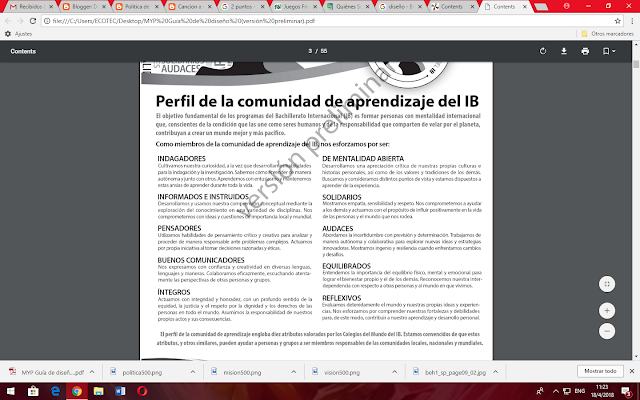Click the Contents title in PDF toolbar

[23, 51]
